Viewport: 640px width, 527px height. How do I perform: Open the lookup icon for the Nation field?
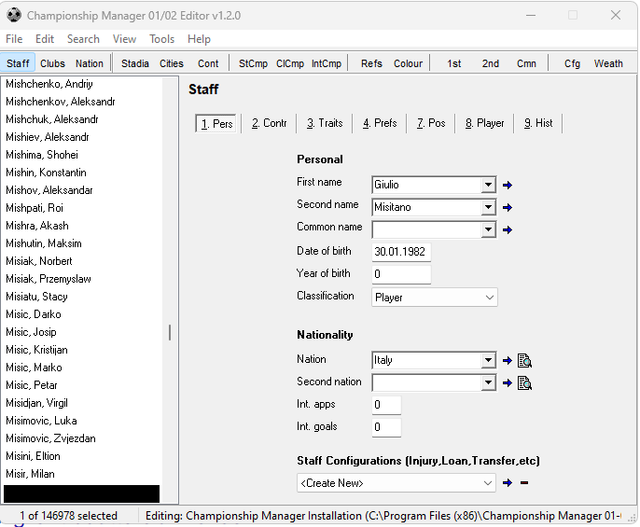(x=524, y=361)
